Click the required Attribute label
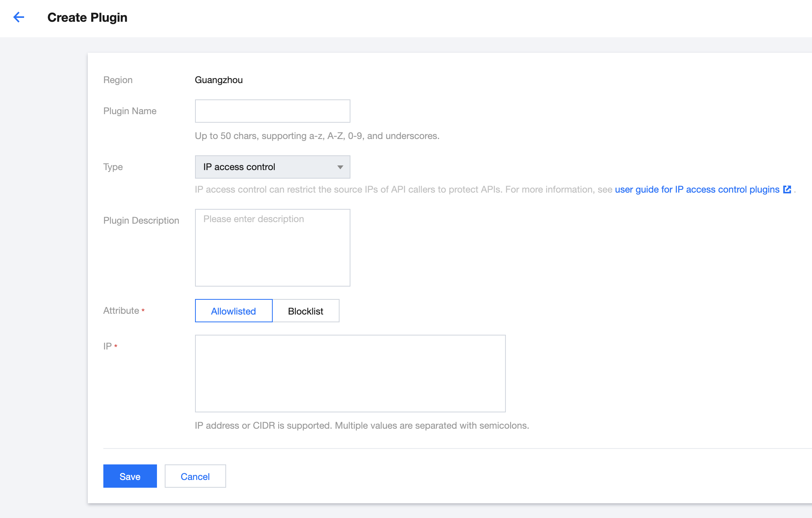This screenshot has width=812, height=518. point(121,311)
